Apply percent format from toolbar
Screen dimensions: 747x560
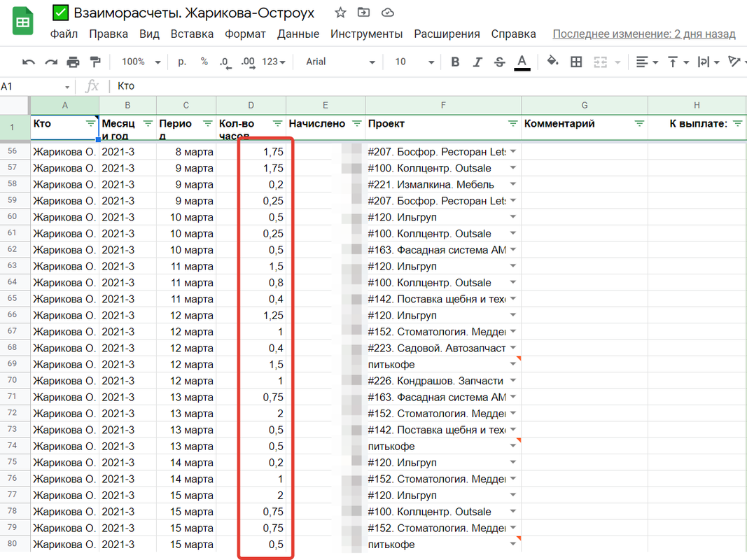204,62
